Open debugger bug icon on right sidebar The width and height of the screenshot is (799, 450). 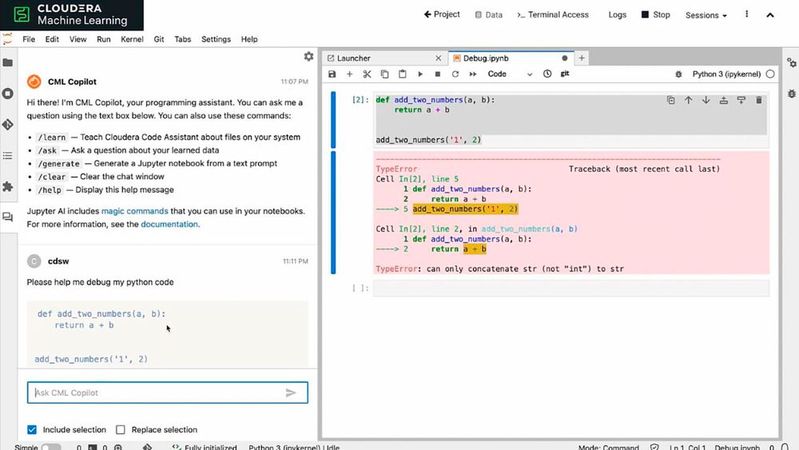[x=791, y=94]
